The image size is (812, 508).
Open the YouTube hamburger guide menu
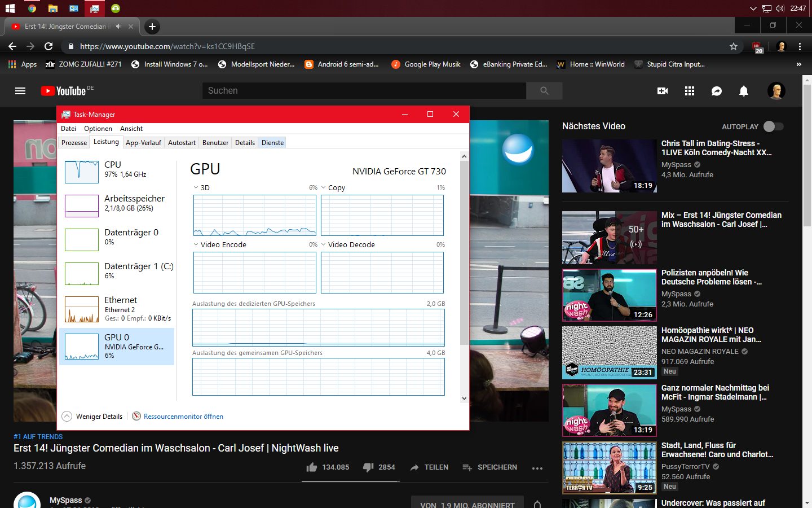[20, 91]
